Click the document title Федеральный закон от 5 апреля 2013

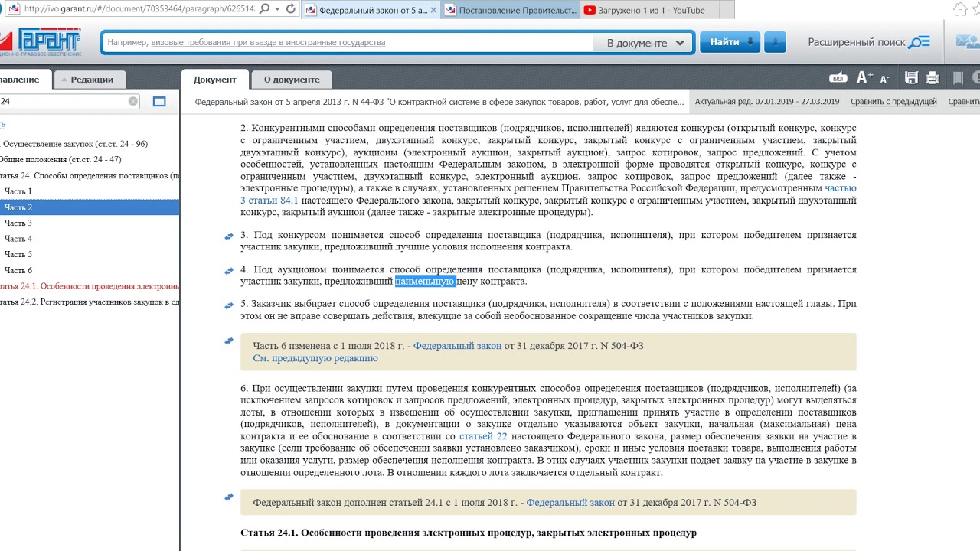click(439, 102)
